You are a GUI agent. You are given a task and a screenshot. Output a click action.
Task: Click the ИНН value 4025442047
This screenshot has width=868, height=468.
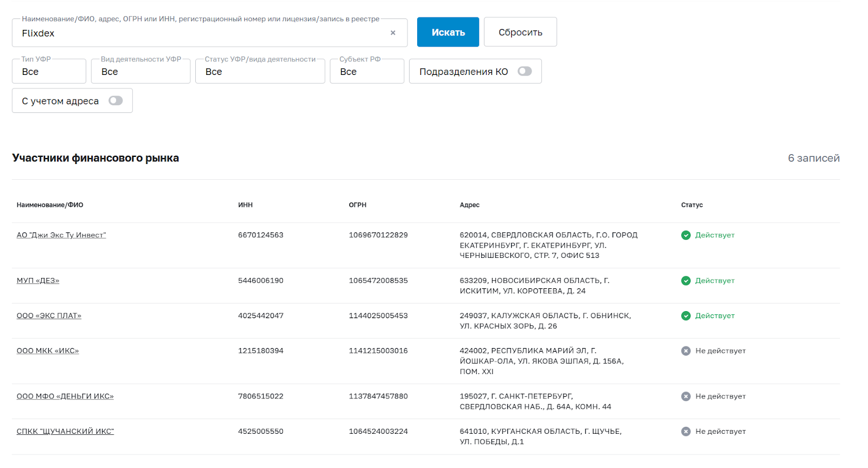coord(261,315)
